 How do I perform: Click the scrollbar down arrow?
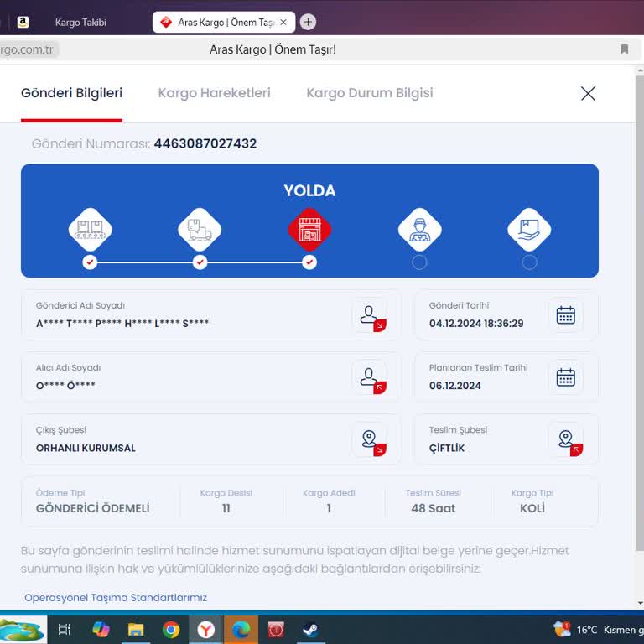(641, 604)
